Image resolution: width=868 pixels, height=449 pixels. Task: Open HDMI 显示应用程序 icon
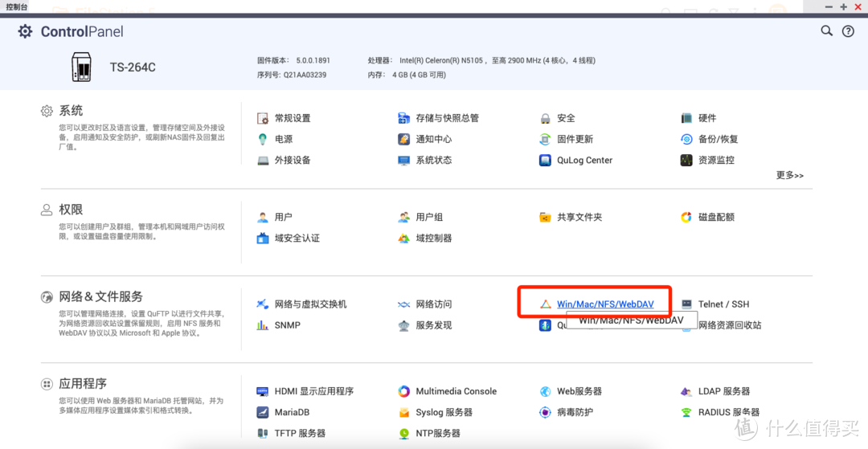pyautogui.click(x=262, y=391)
